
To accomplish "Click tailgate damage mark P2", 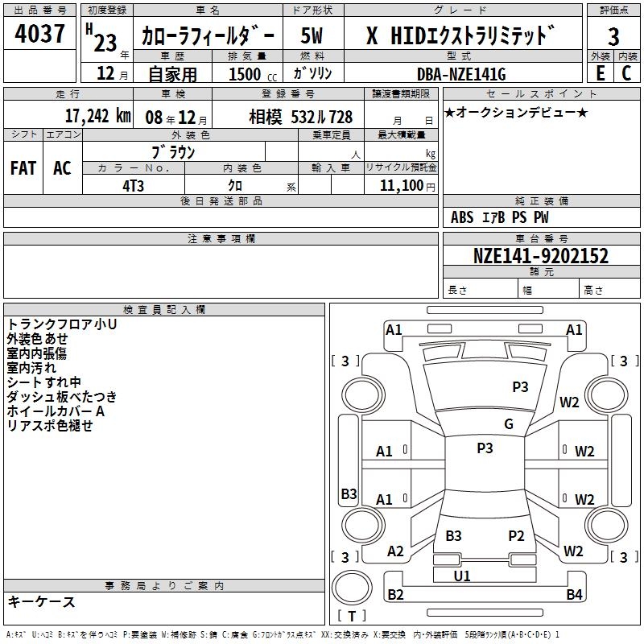I will tap(516, 536).
